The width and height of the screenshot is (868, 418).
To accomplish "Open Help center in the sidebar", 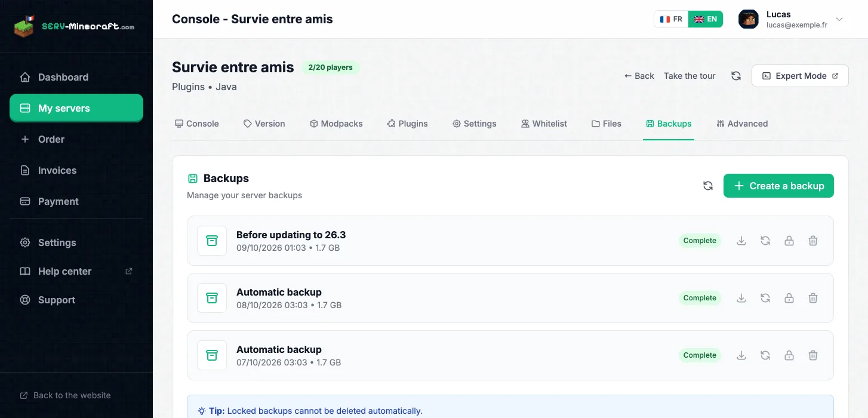I will [x=76, y=271].
